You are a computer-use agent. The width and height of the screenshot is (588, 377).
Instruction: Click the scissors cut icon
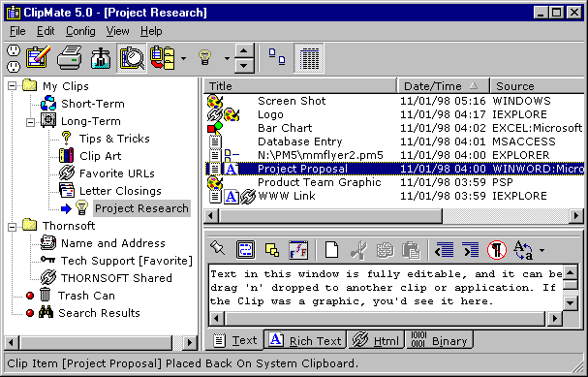[x=358, y=250]
